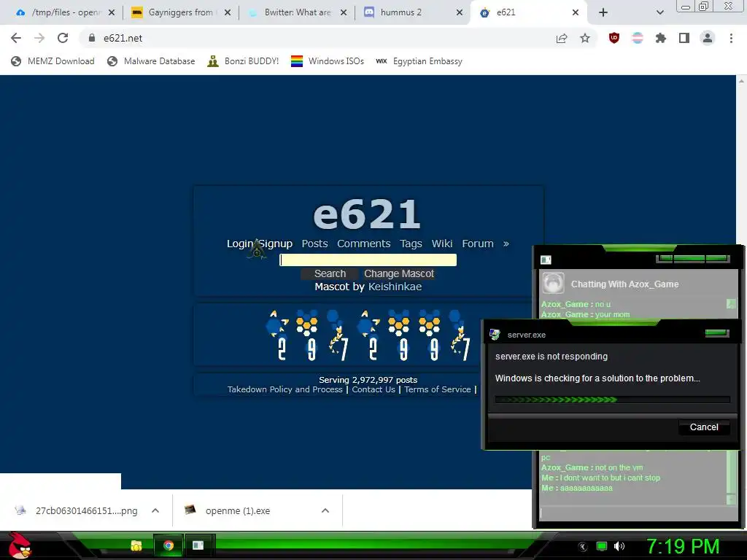The width and height of the screenshot is (747, 560).
Task: Click the chat message input field
Action: (x=638, y=513)
